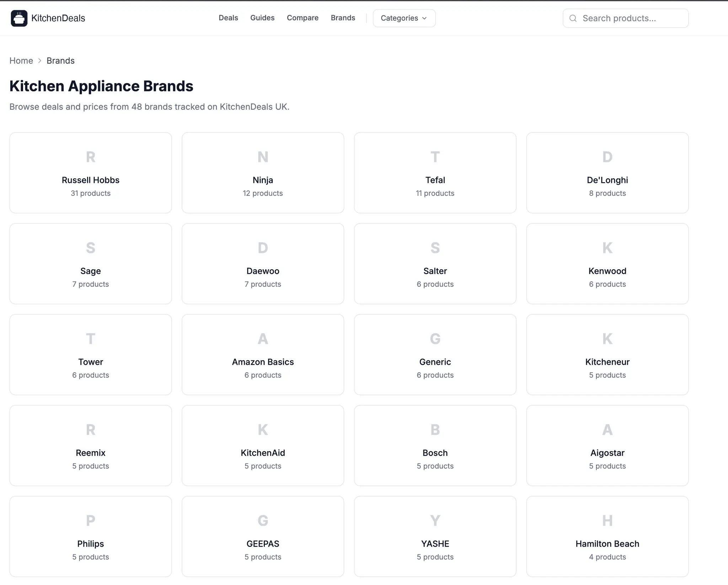
Task: Select the Sage brand name
Action: coord(91,271)
